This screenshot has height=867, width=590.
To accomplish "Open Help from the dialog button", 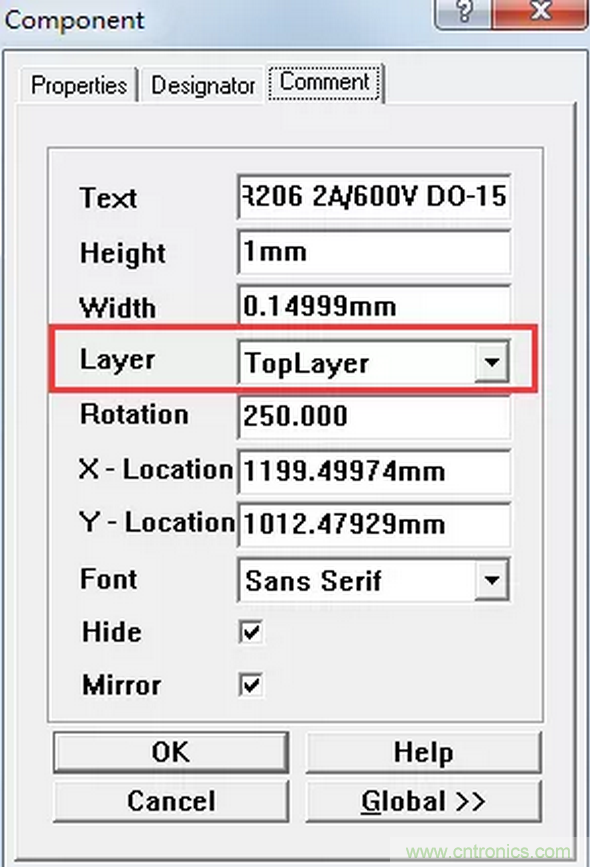I will (424, 752).
